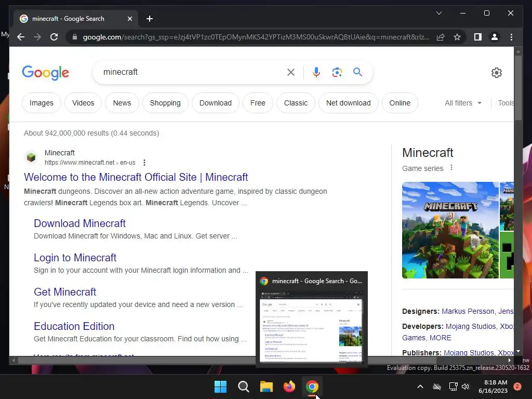This screenshot has width=532, height=399.
Task: Filter results by Images
Action: (42, 103)
